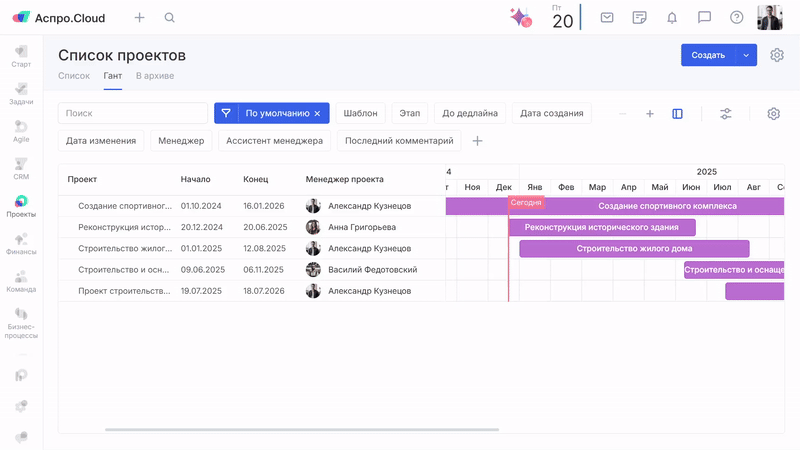Image resolution: width=800 pixels, height=450 pixels.
Task: Open Agile section in sidebar
Action: [x=21, y=131]
